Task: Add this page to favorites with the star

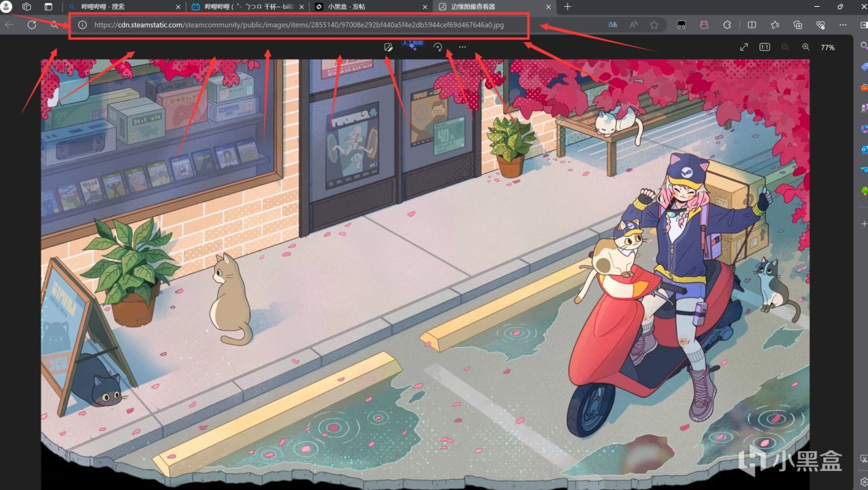Action: click(x=654, y=24)
